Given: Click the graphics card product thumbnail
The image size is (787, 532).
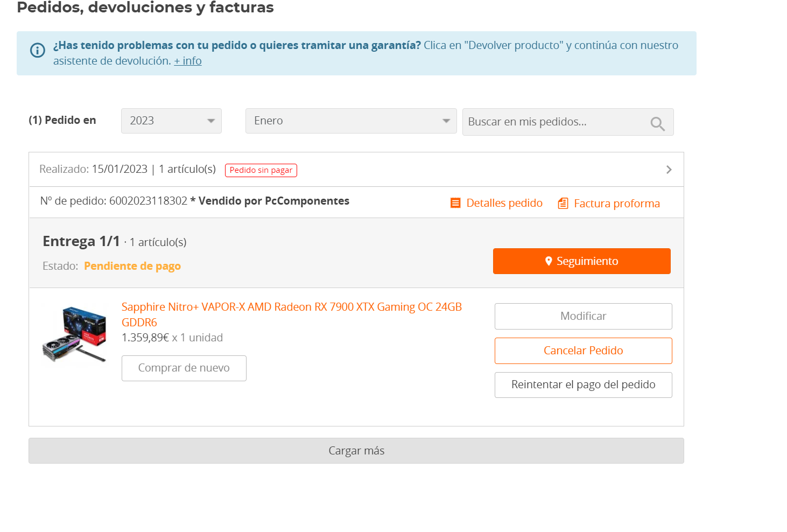Looking at the screenshot, I should click(x=74, y=334).
